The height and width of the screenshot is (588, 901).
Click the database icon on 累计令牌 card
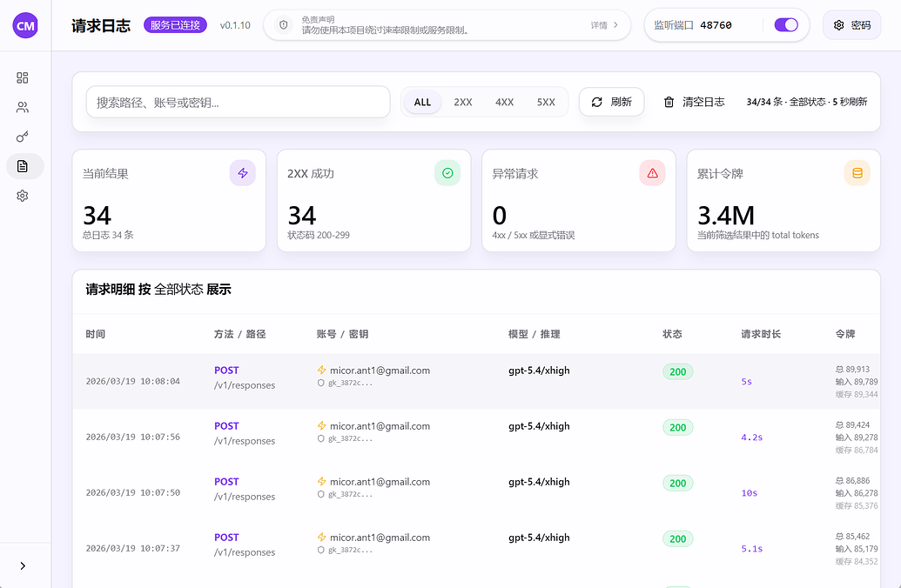[x=857, y=173]
